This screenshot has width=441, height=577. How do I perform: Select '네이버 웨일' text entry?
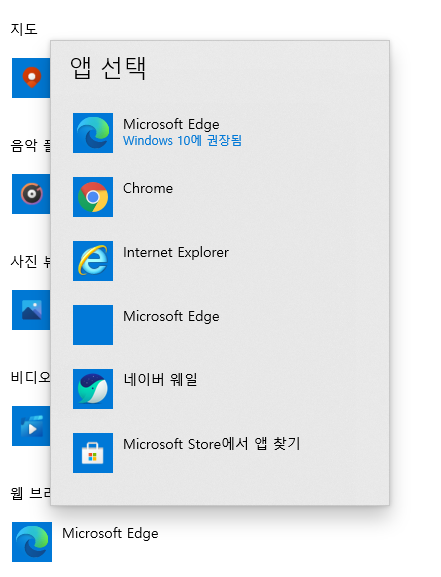(160, 379)
